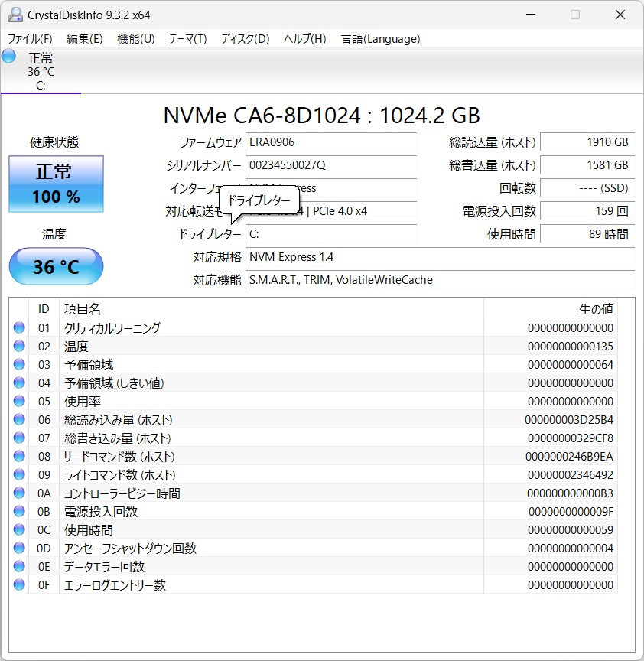Image resolution: width=644 pixels, height=661 pixels.
Task: Click the firmware field ERA0906
Action: (x=331, y=142)
